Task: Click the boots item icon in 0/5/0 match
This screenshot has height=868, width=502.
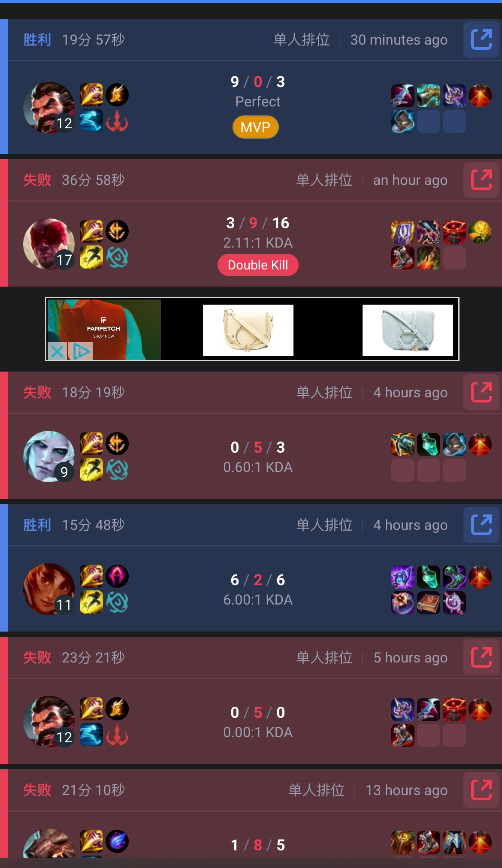Action: (x=403, y=735)
